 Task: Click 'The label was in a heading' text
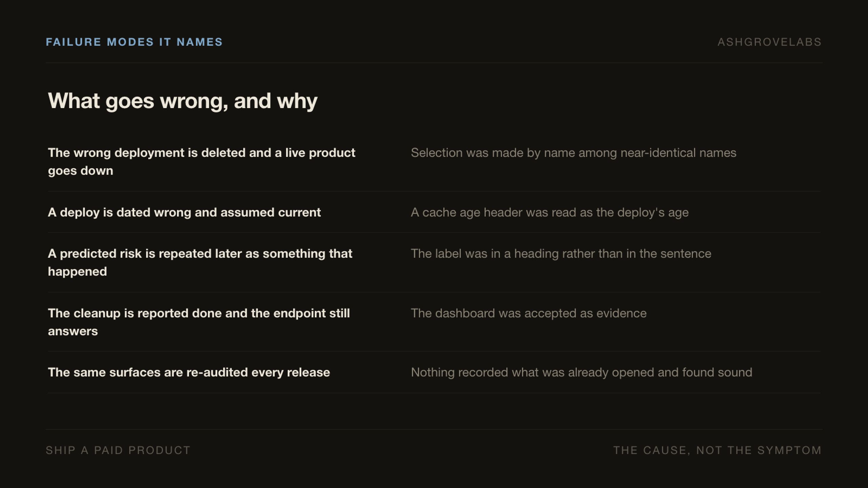(x=561, y=253)
